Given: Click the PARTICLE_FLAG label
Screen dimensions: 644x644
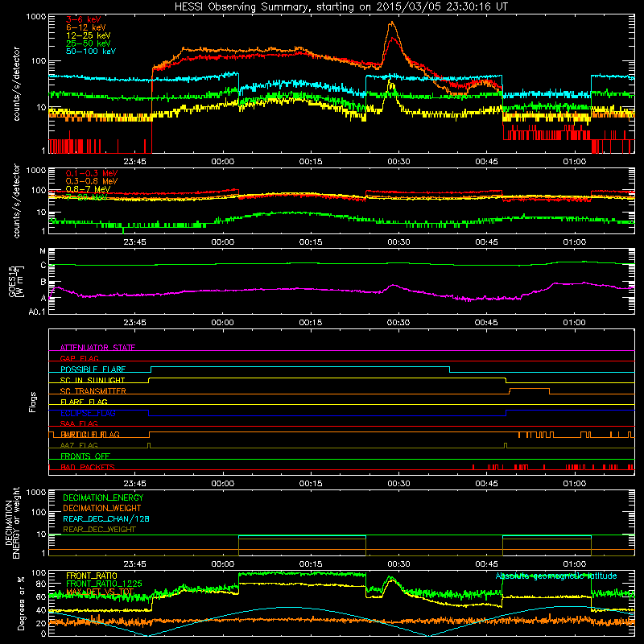Looking at the screenshot, I should coord(90,434).
